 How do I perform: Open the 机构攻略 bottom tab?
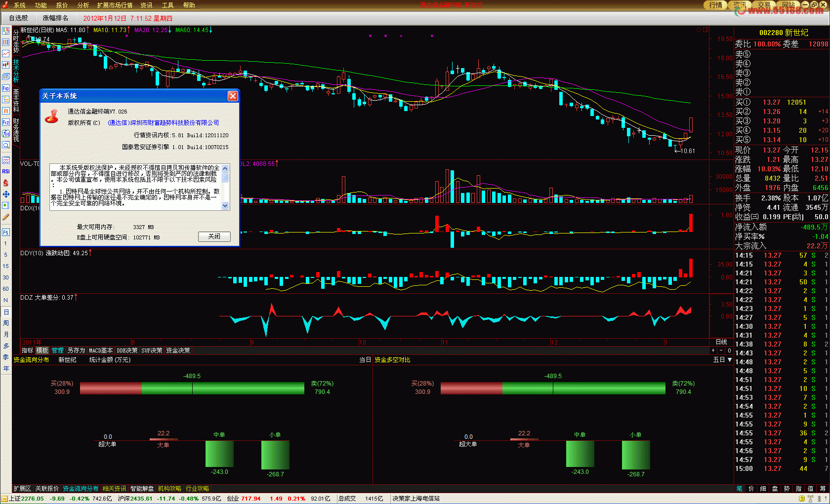point(169,489)
